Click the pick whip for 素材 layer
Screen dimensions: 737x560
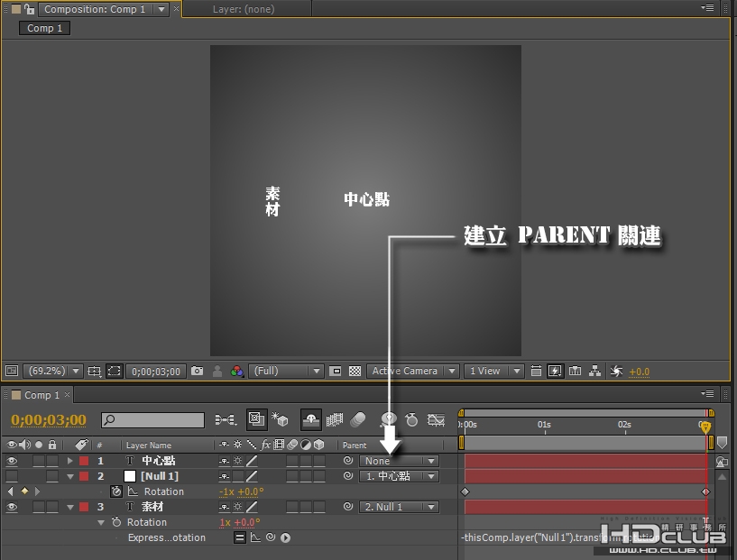point(348,508)
